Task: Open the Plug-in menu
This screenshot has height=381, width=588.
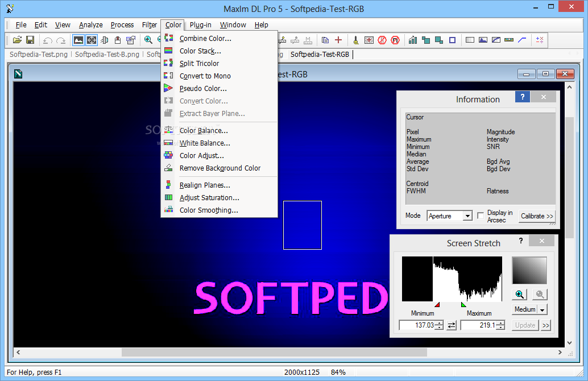Action: pos(201,25)
